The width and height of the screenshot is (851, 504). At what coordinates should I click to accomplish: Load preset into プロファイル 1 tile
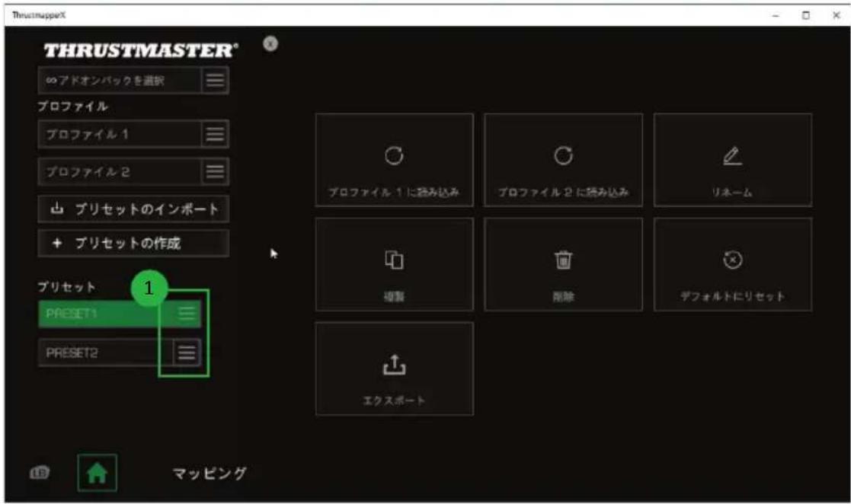pyautogui.click(x=395, y=160)
